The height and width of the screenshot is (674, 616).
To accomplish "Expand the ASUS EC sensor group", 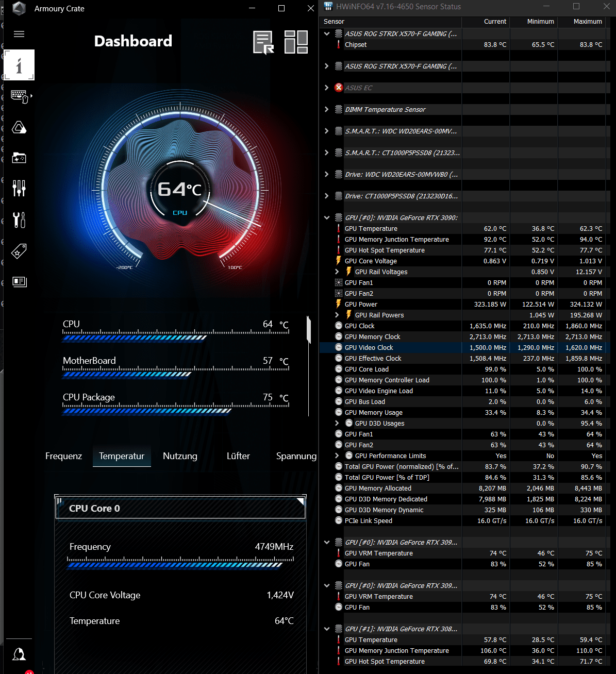I will (x=327, y=88).
